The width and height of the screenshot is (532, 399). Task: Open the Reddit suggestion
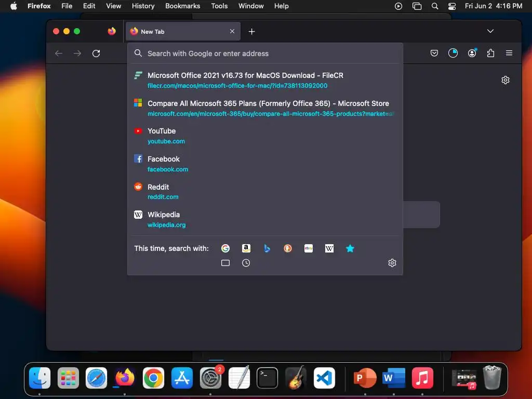265,192
